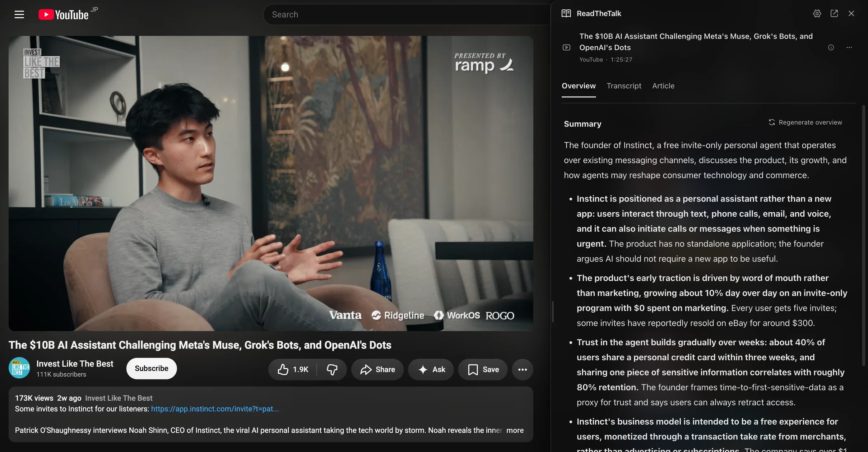868x452 pixels.
Task: Click the ReadTheTalk panel vertical scrollbar
Action: point(864,235)
